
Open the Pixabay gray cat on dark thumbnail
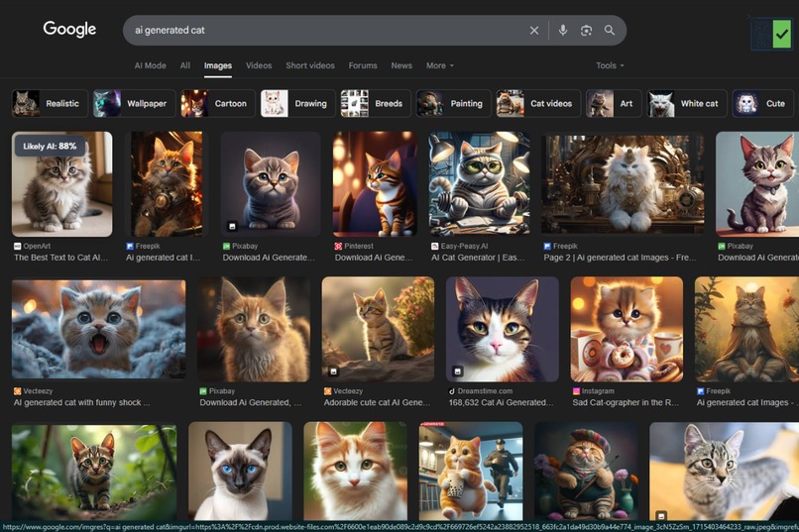[x=270, y=184]
